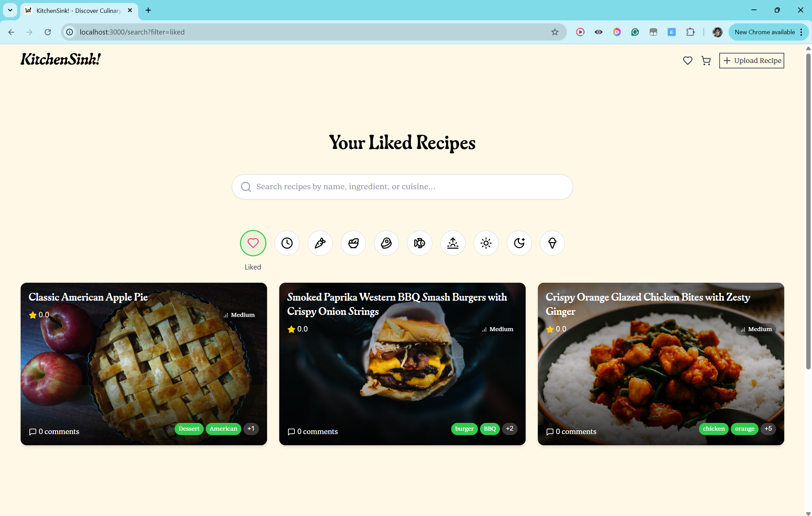Bookmark page with address bar star

coord(554,32)
